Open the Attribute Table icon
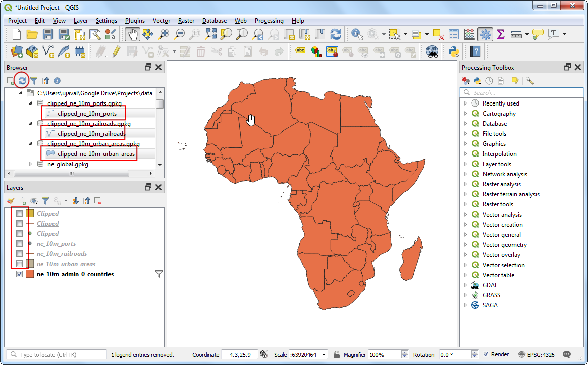The image size is (588, 365). pyautogui.click(x=454, y=34)
